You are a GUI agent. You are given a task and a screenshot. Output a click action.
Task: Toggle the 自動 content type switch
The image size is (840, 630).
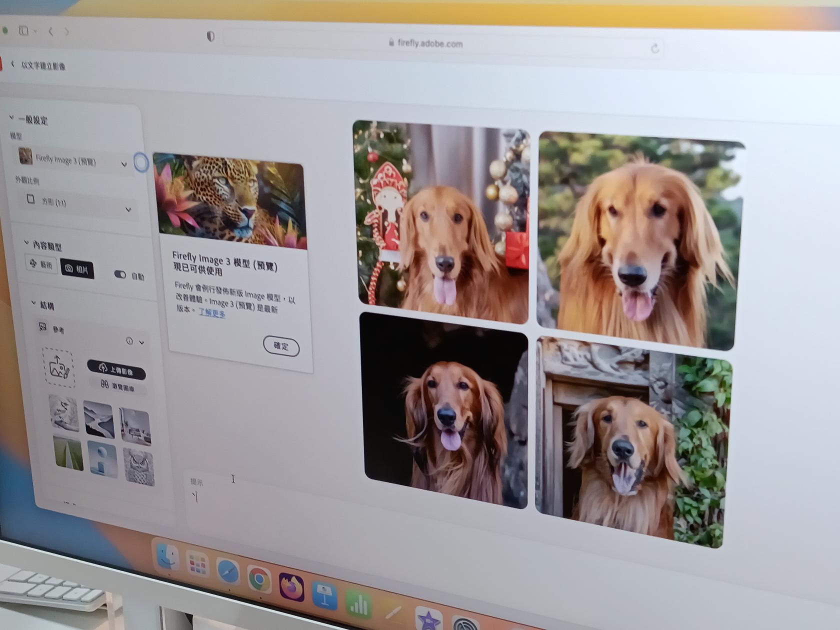coord(120,274)
